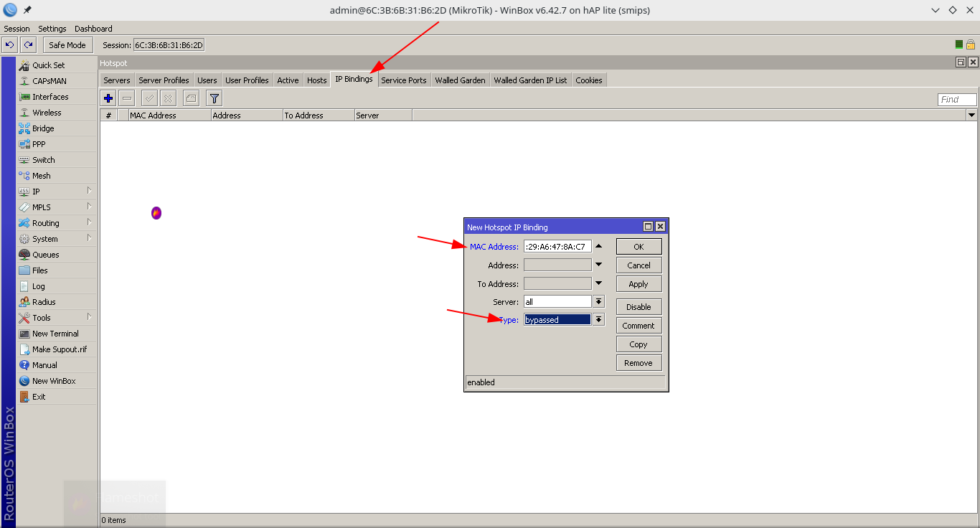Click the Disable button in dialog
Screen dimensions: 980x528
639,307
